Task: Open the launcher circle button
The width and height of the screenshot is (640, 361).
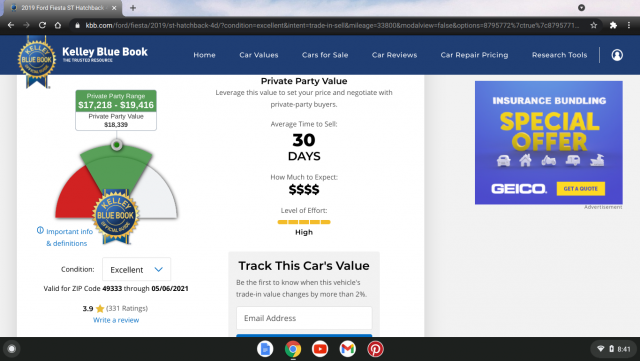Action: [11, 349]
